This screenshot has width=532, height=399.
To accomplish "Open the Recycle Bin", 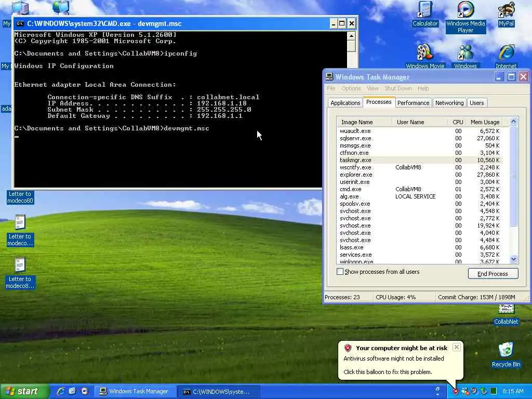I will (x=506, y=354).
